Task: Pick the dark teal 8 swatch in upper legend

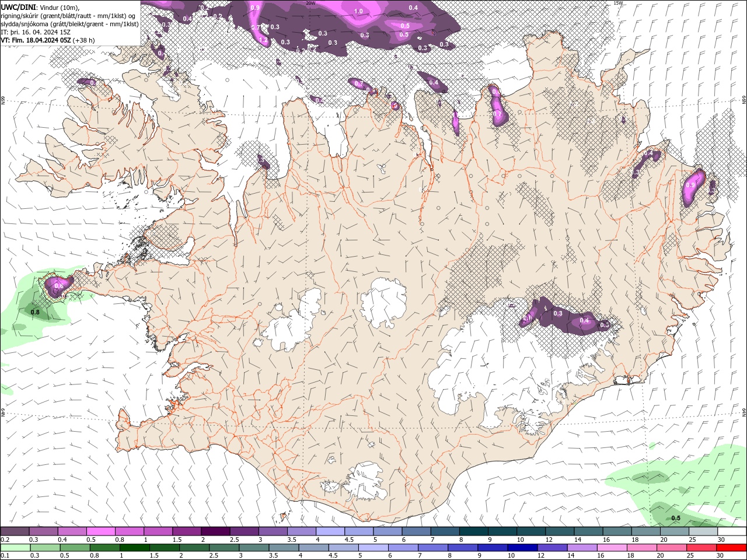Action: [x=474, y=531]
